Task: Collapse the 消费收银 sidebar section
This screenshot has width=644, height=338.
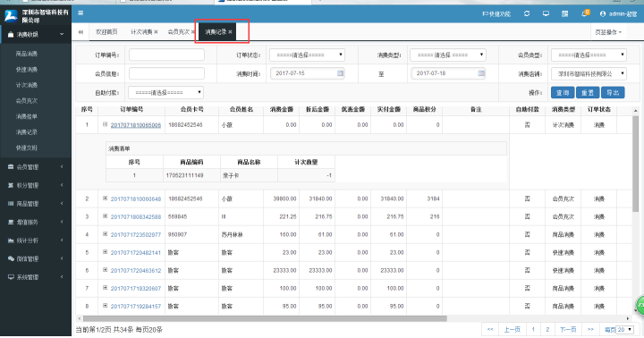Action: click(x=36, y=35)
